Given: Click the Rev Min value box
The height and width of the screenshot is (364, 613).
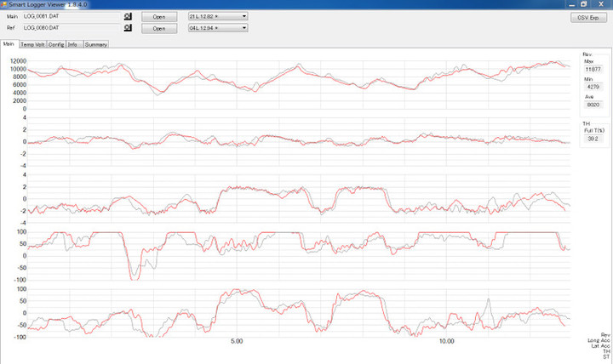Looking at the screenshot, I should coord(593,86).
